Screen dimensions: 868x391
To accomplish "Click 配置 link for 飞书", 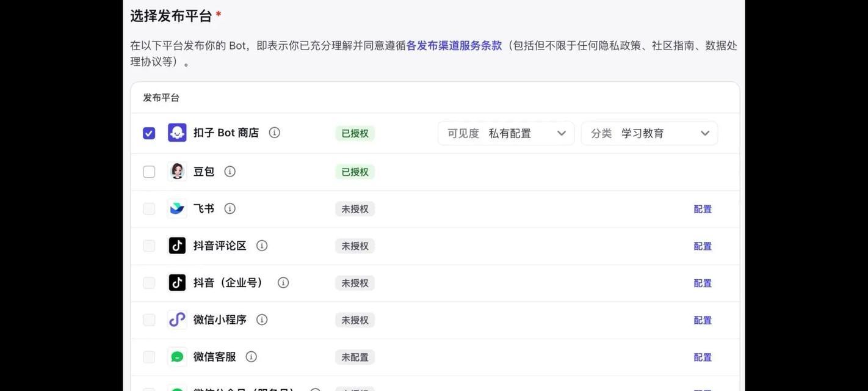I will [703, 209].
